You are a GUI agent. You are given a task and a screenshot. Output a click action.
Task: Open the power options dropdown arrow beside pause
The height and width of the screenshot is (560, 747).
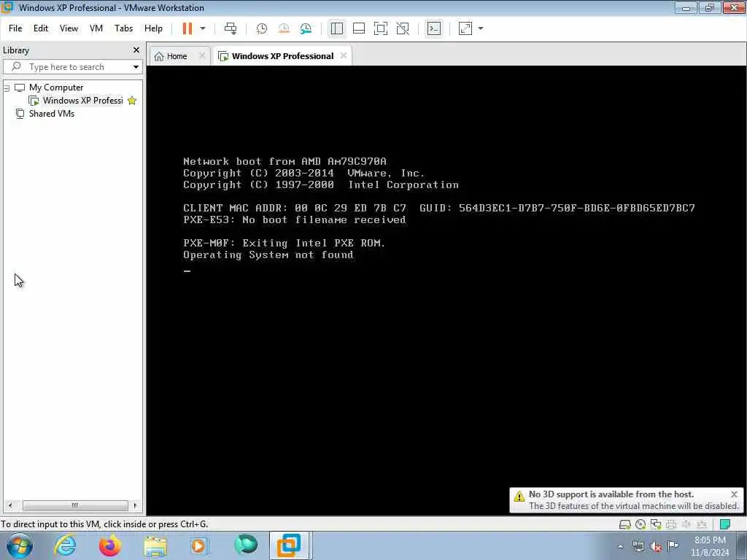203,28
